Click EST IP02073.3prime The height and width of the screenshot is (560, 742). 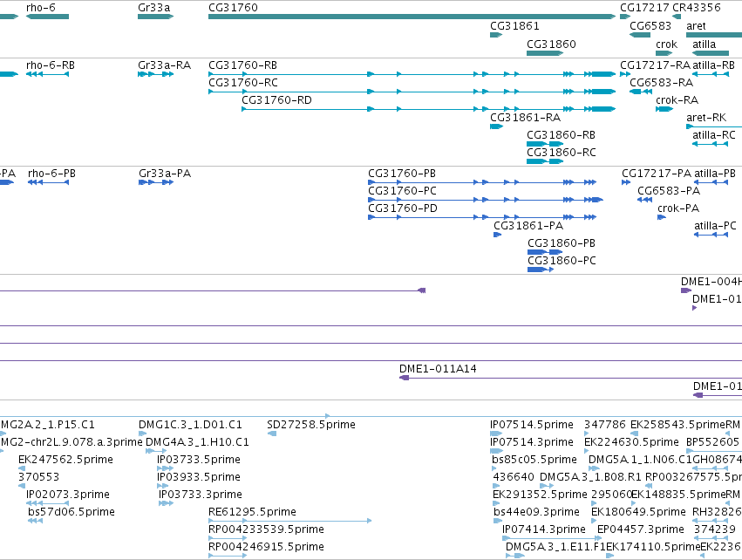click(x=68, y=495)
